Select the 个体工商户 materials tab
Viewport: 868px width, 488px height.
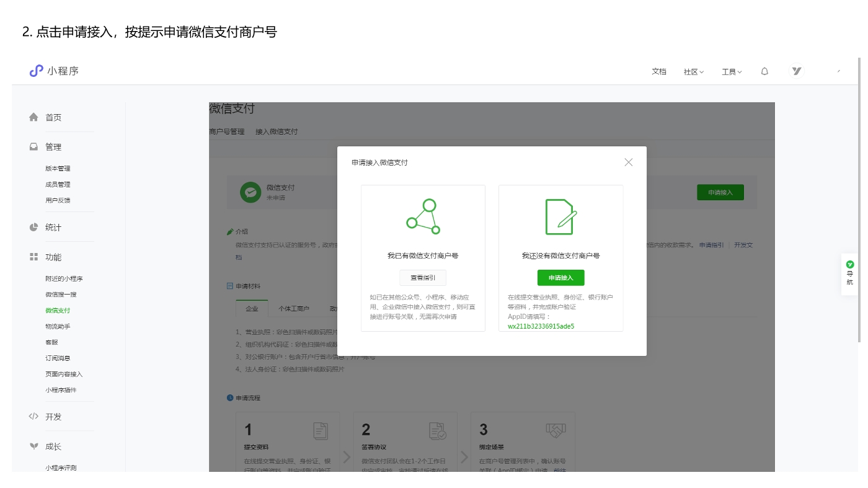[294, 308]
